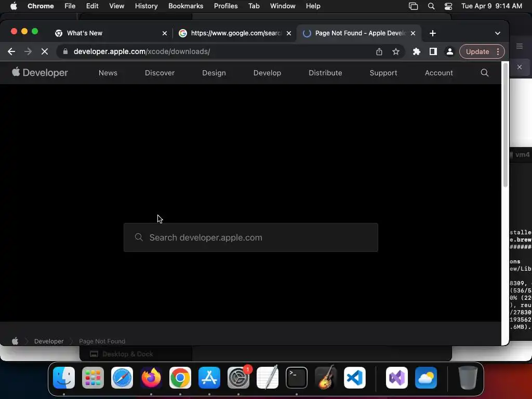Open Spotlight search in menu bar
Viewport: 532px width, 399px height.
tap(431, 6)
